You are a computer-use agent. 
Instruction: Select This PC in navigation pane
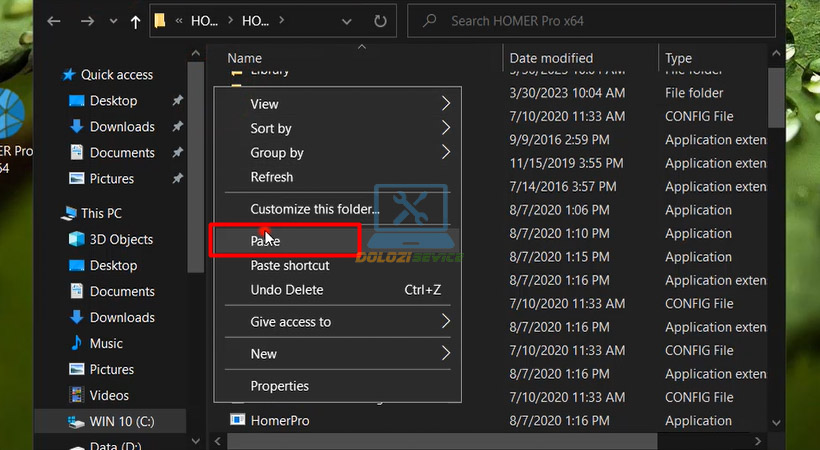101,213
